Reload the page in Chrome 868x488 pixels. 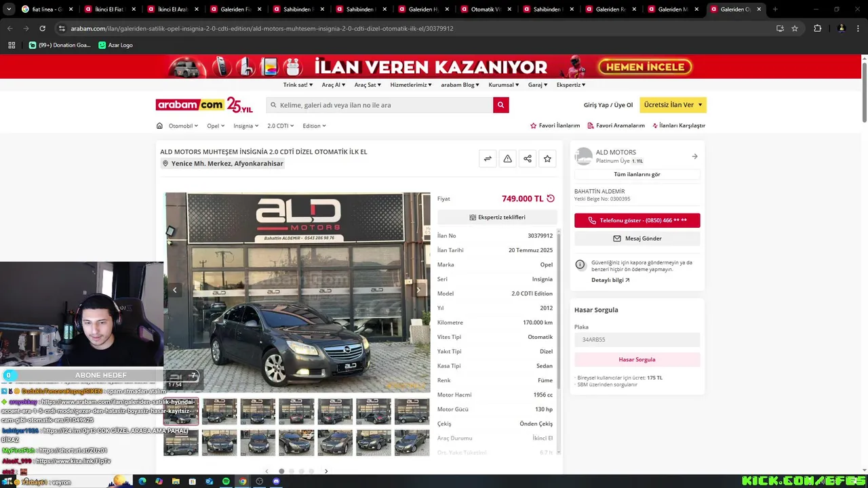point(42,28)
